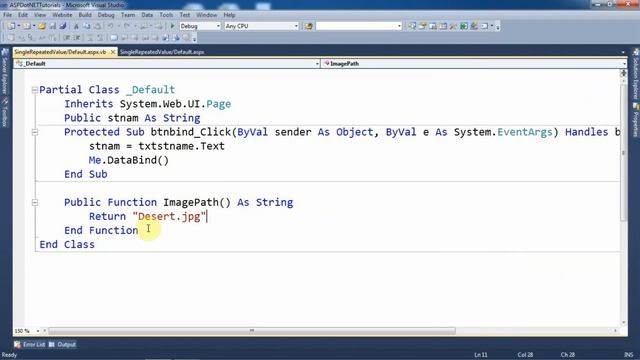Screen dimensions: 640x360
Task: Click the horizontal scrollbar thumb
Action: [252, 331]
